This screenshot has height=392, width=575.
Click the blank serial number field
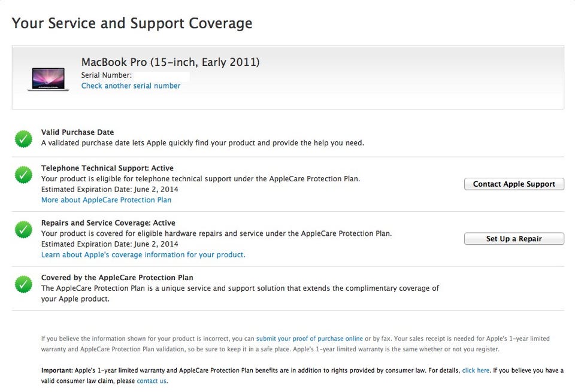point(161,75)
